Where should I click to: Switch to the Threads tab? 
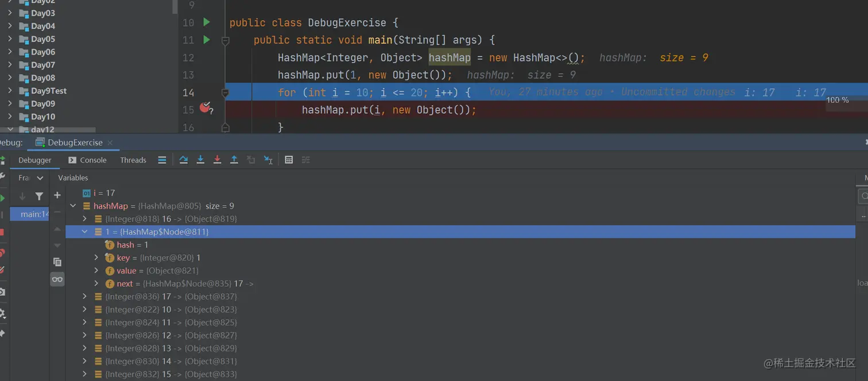pyautogui.click(x=133, y=160)
